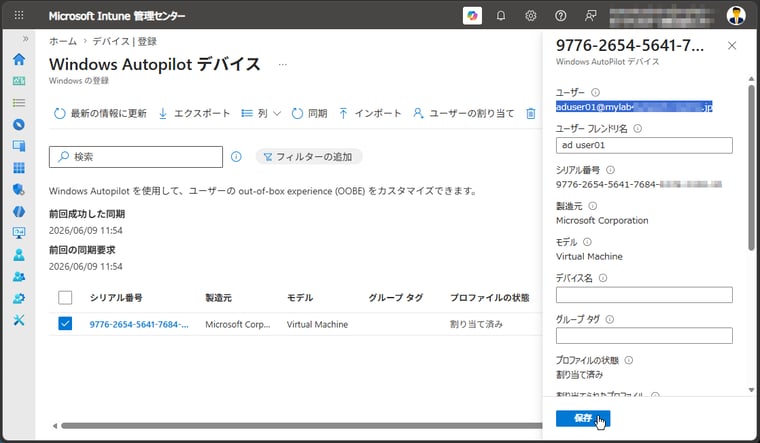The height and width of the screenshot is (443, 760).
Task: Click the 割り当て済み cell in table
Action: click(x=476, y=324)
